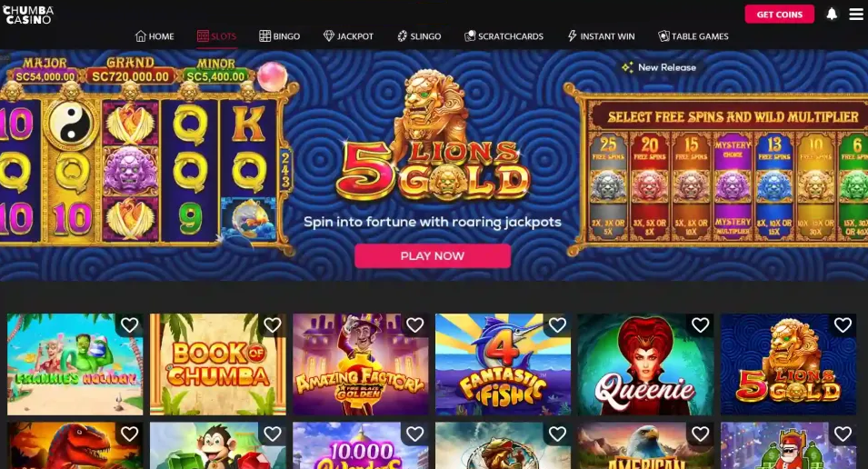Favorite Frankie's Holiday with heart icon
This screenshot has width=868, height=469.
(x=130, y=325)
